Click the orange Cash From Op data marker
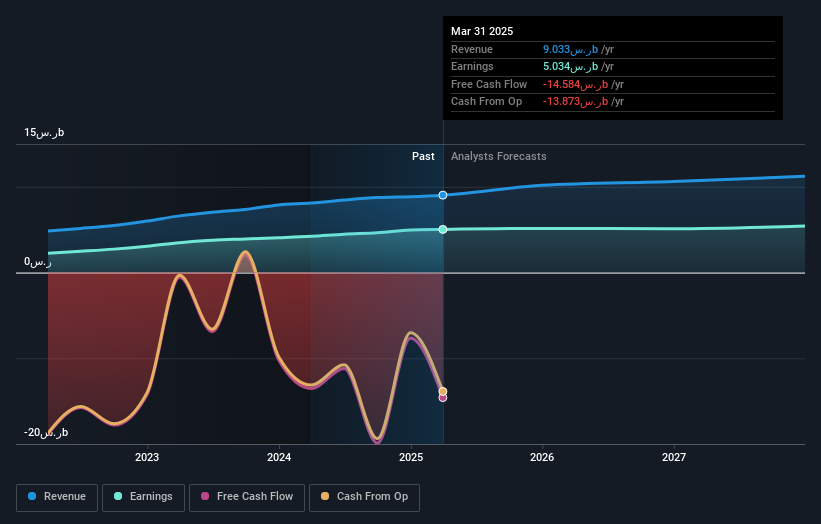821x524 pixels. [443, 392]
